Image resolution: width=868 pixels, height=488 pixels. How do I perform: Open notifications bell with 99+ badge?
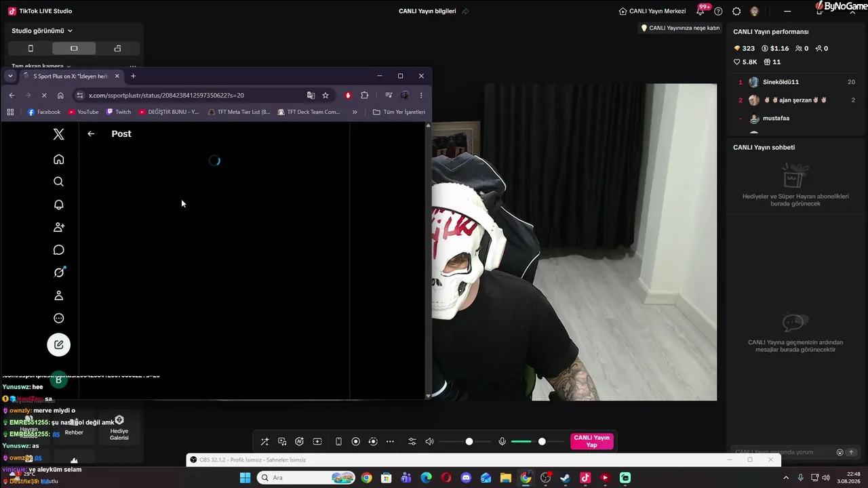click(701, 10)
